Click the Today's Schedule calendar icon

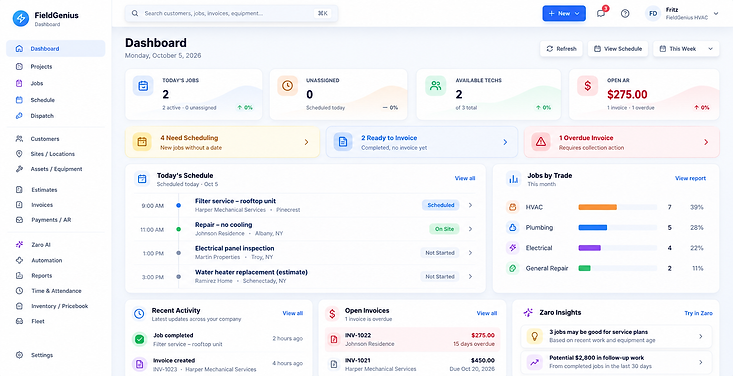142,179
